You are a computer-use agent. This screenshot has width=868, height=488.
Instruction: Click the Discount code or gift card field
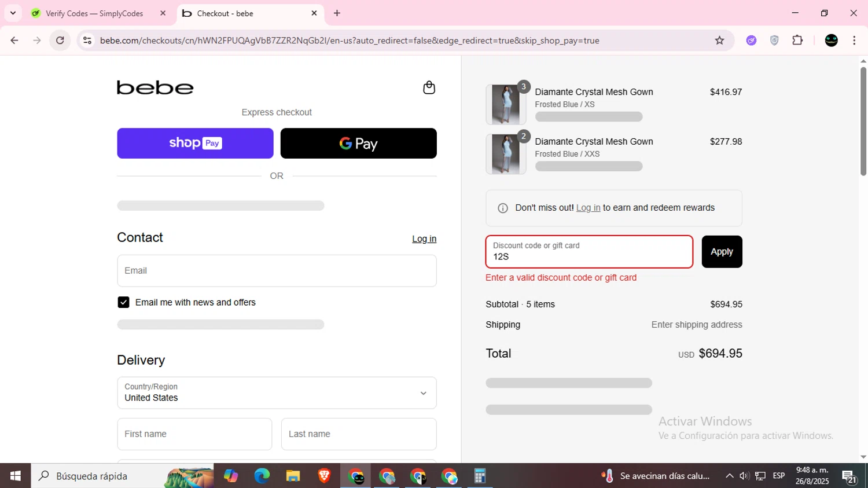tap(589, 252)
